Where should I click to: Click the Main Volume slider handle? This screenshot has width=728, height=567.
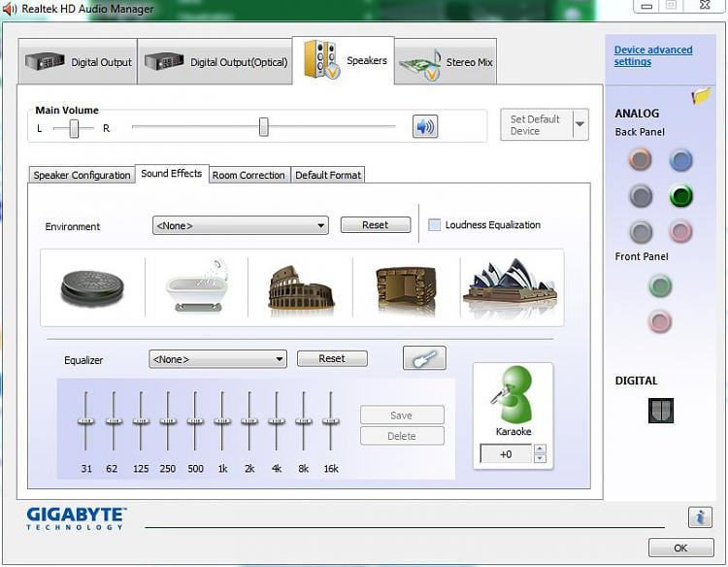pyautogui.click(x=264, y=127)
